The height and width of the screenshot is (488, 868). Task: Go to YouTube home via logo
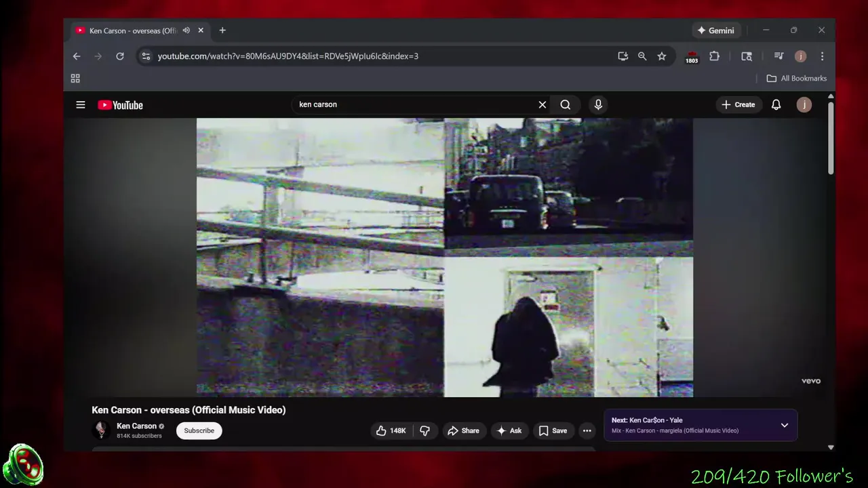click(x=120, y=105)
